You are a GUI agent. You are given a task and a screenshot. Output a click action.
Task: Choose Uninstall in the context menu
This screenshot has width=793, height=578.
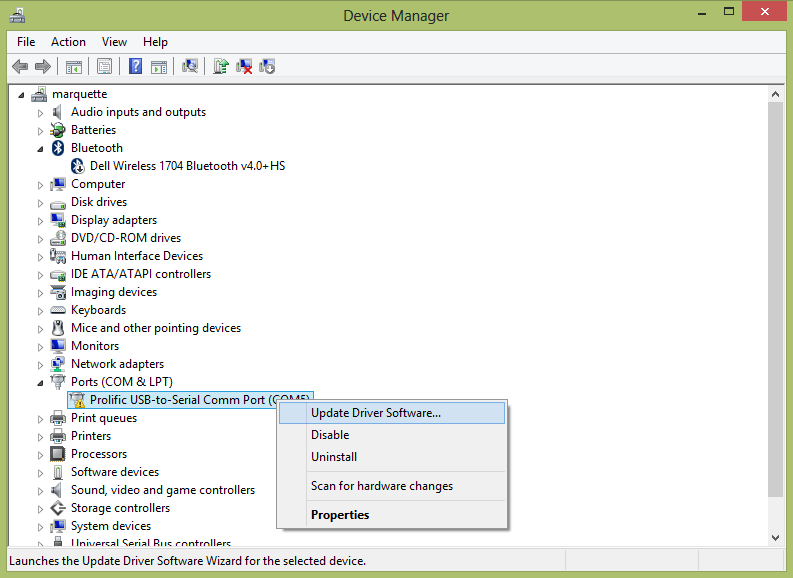click(392, 457)
